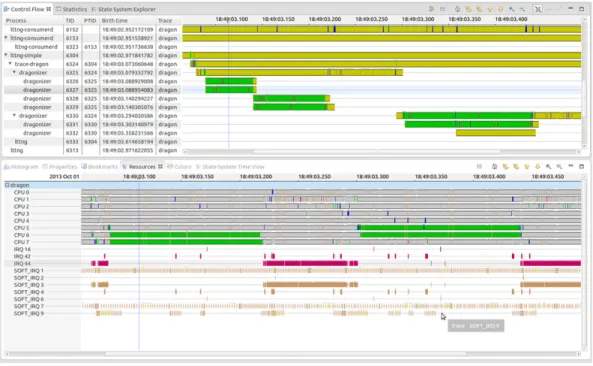Select IRQ 44 row in Resources
This screenshot has height=366, width=593.
22,263
